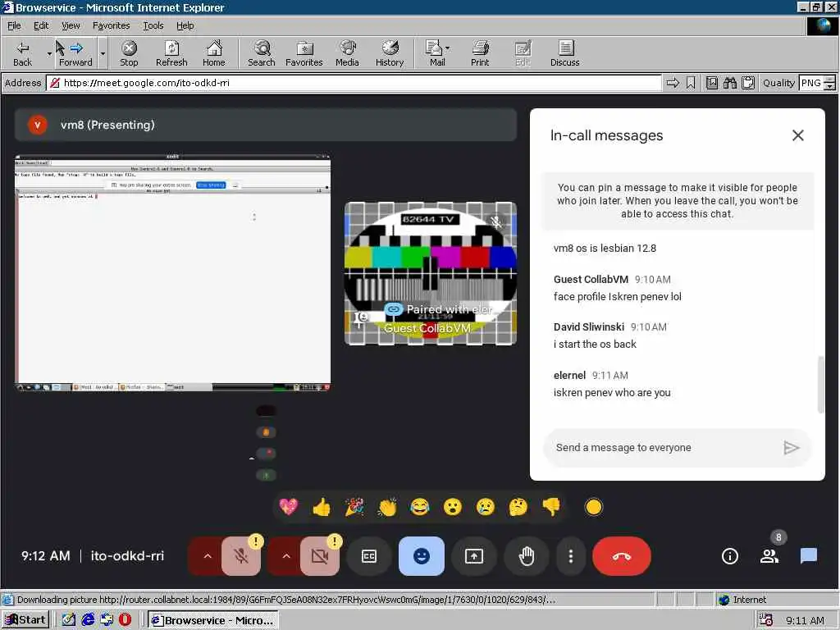
Task: Choose emoji skin tone yellow circle
Action: pos(594,507)
